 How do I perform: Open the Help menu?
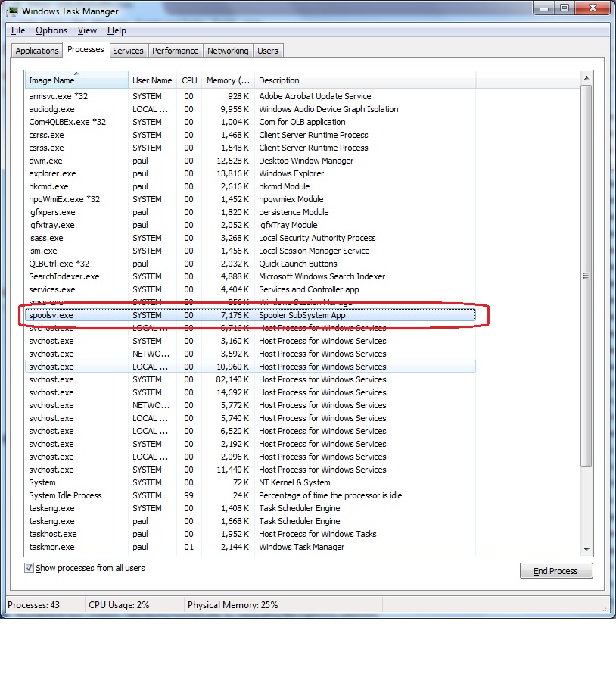[117, 30]
